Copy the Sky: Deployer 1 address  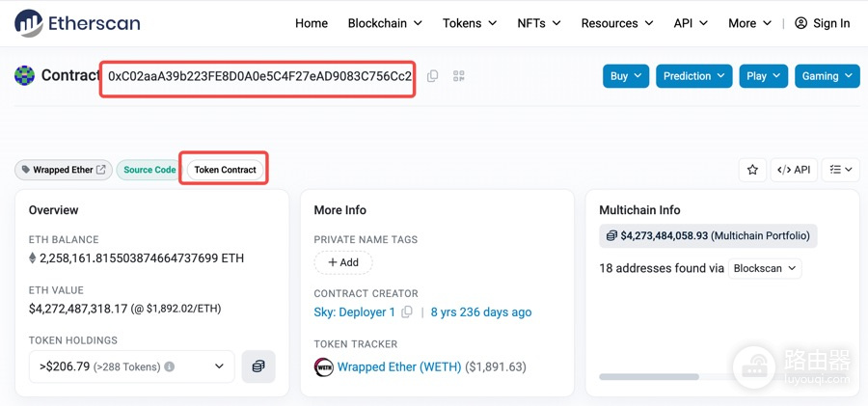[x=407, y=312]
